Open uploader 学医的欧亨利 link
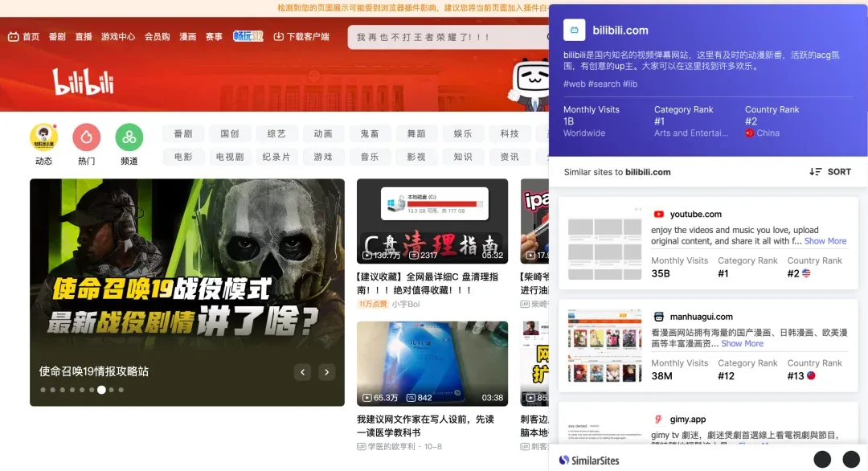The image size is (868, 471). [391, 446]
